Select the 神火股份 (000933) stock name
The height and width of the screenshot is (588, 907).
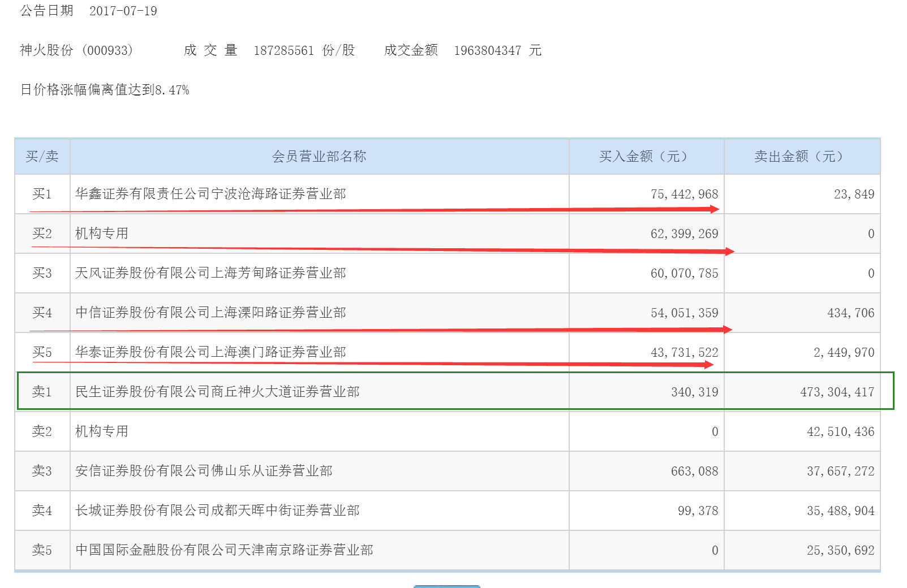(76, 50)
